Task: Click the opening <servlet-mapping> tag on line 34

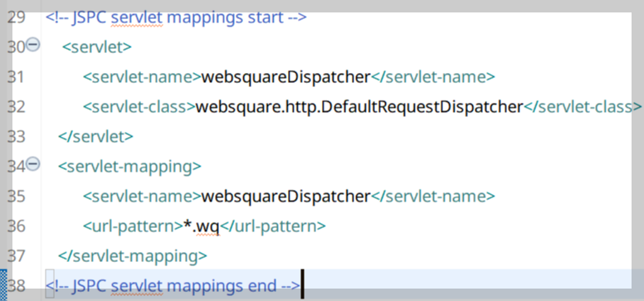Action: (x=129, y=167)
